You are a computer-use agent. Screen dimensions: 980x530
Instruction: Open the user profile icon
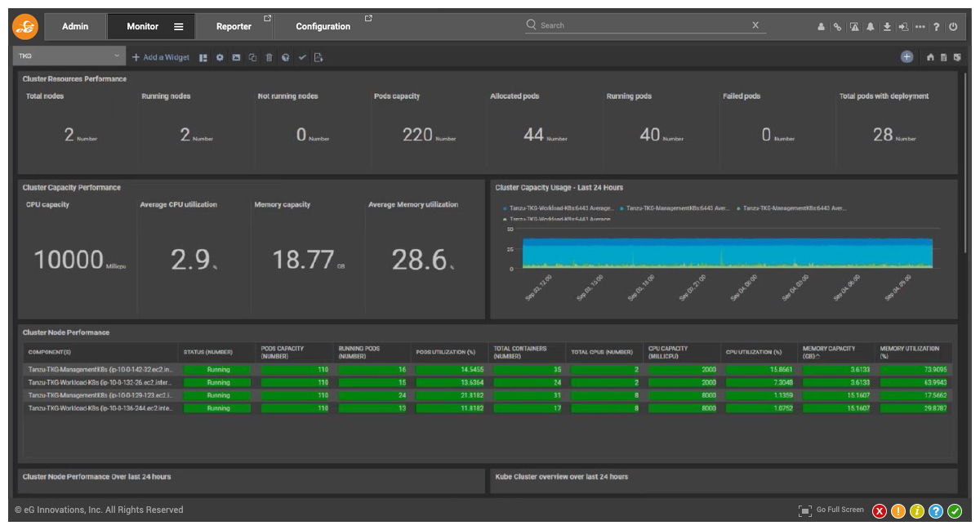coord(821,27)
